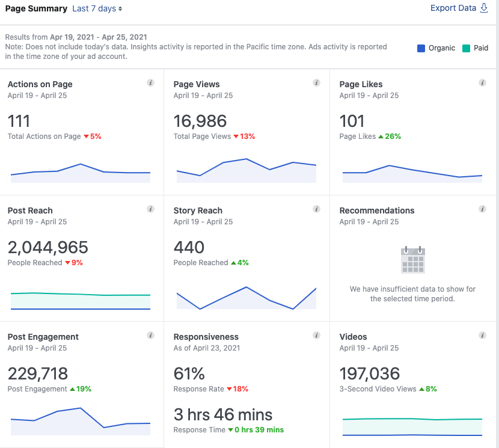Open the Post Reach area chart
The width and height of the screenshot is (499, 448).
click(81, 301)
